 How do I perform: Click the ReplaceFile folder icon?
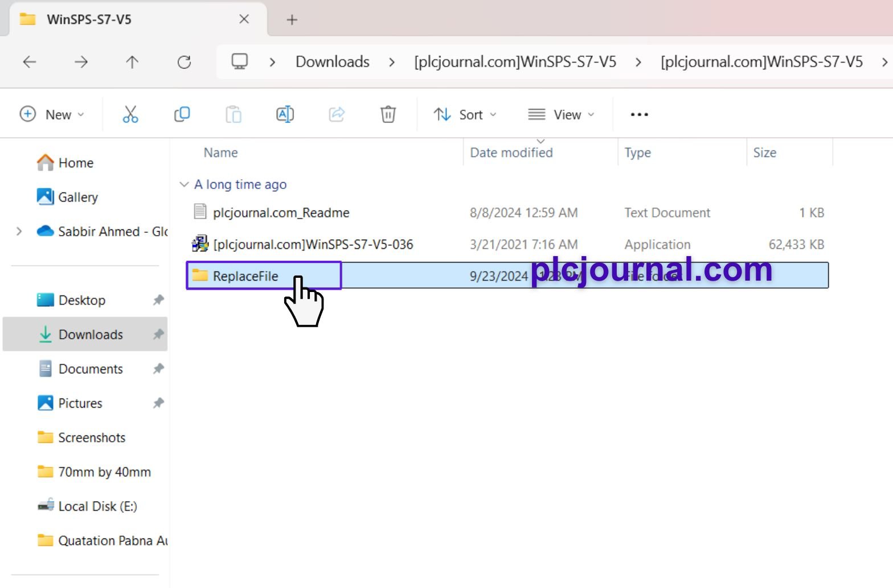[200, 275]
